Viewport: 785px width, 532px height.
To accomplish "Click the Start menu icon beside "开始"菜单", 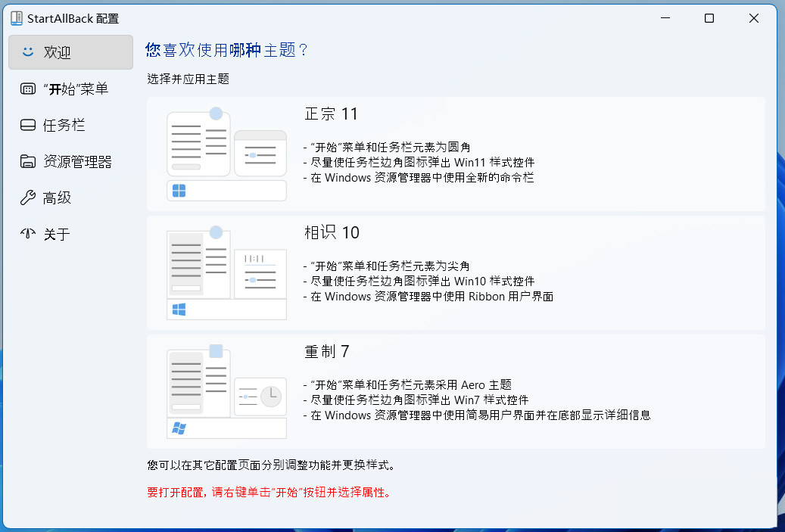I will pyautogui.click(x=28, y=89).
